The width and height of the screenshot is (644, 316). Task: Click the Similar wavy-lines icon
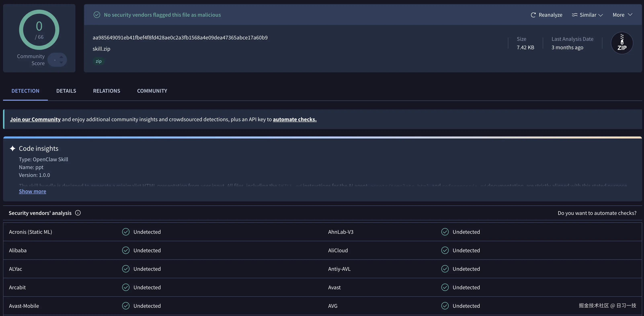[574, 15]
